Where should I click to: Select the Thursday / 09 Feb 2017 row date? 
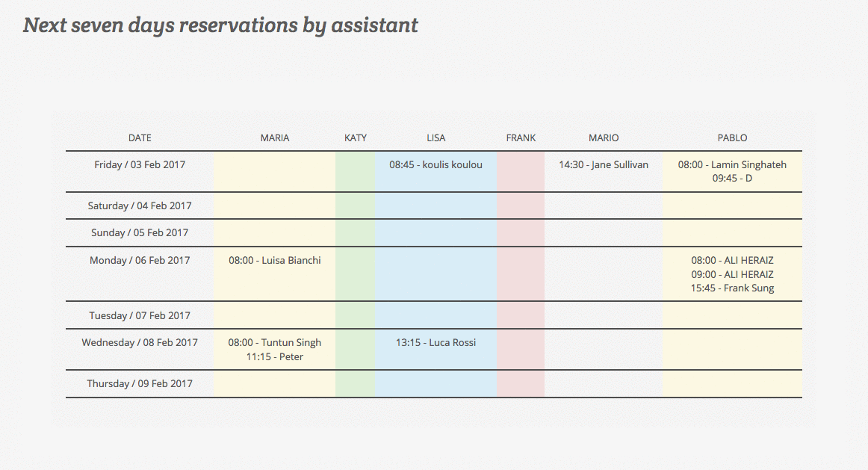(140, 383)
